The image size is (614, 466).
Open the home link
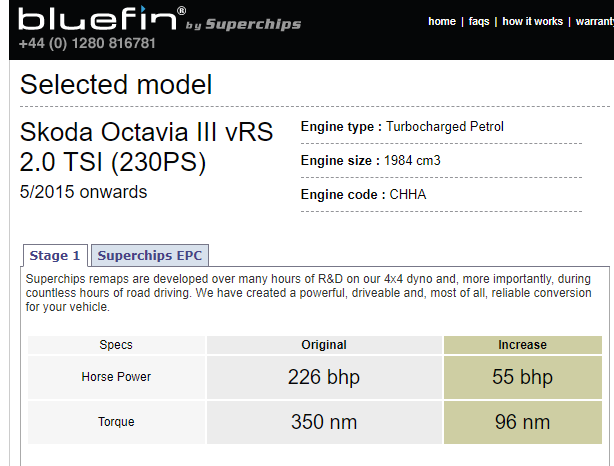(x=442, y=22)
